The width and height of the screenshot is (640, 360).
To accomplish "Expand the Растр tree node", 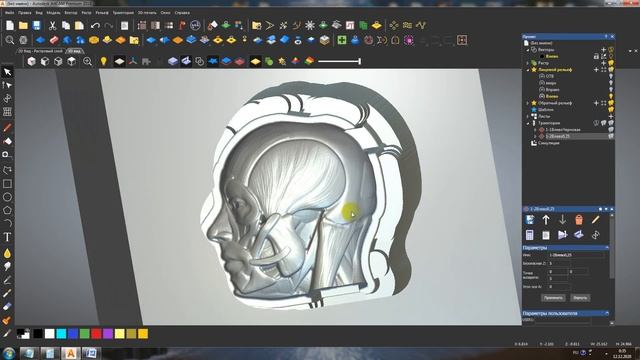I will click(528, 63).
